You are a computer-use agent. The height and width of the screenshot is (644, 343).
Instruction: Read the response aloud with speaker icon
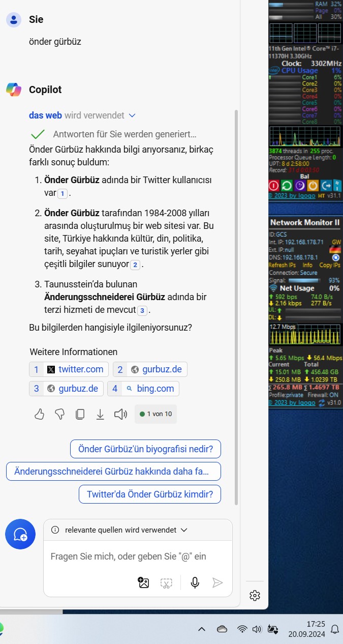120,414
